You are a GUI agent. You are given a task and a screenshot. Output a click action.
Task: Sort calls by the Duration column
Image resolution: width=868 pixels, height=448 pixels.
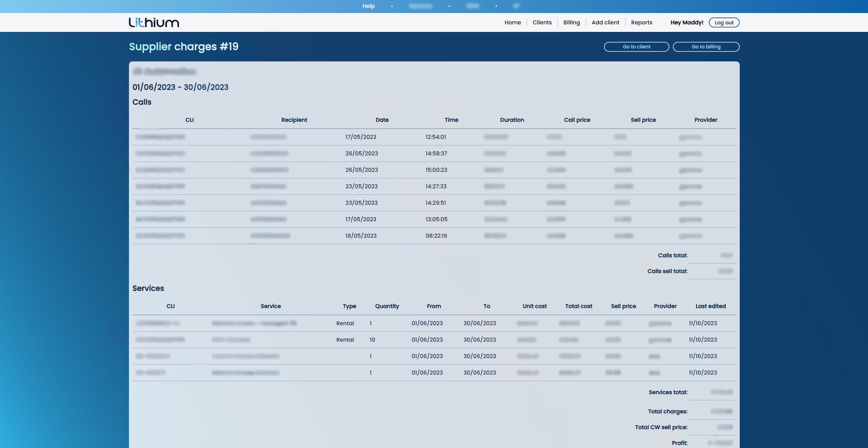pos(512,120)
